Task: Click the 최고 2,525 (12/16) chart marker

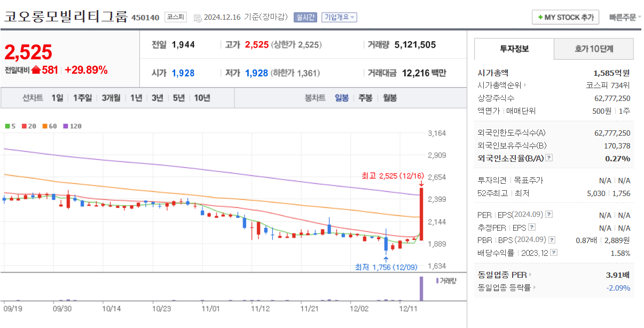Action: click(x=392, y=175)
